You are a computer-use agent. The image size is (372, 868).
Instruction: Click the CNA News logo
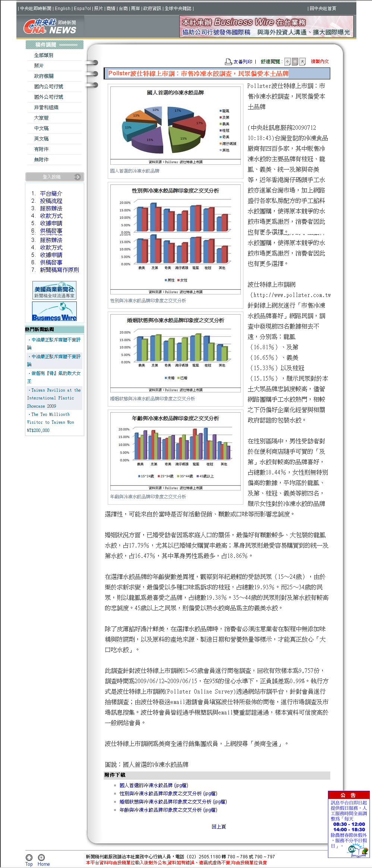tap(50, 27)
